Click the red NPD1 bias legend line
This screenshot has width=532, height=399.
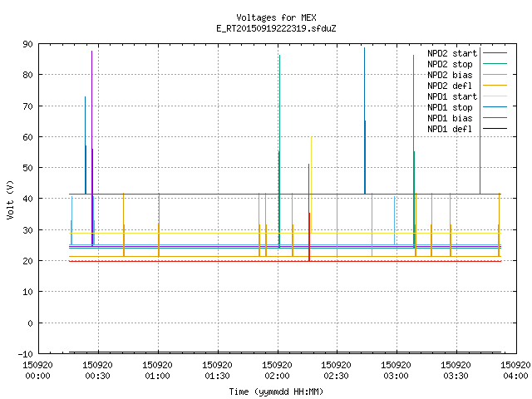pos(495,118)
